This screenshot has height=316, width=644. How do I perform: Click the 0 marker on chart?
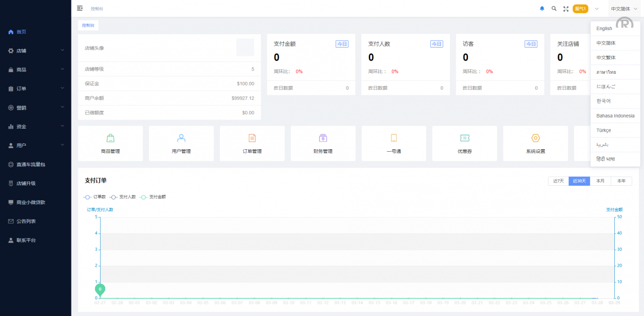pos(100,289)
